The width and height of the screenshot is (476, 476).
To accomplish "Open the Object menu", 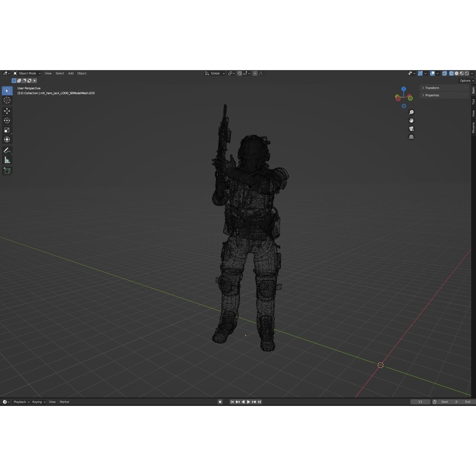I will tap(82, 74).
